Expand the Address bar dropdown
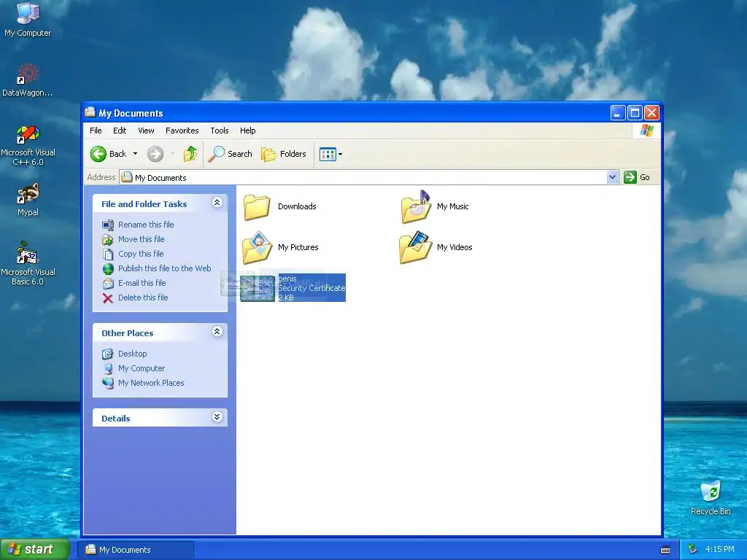The width and height of the screenshot is (747, 560). click(613, 178)
